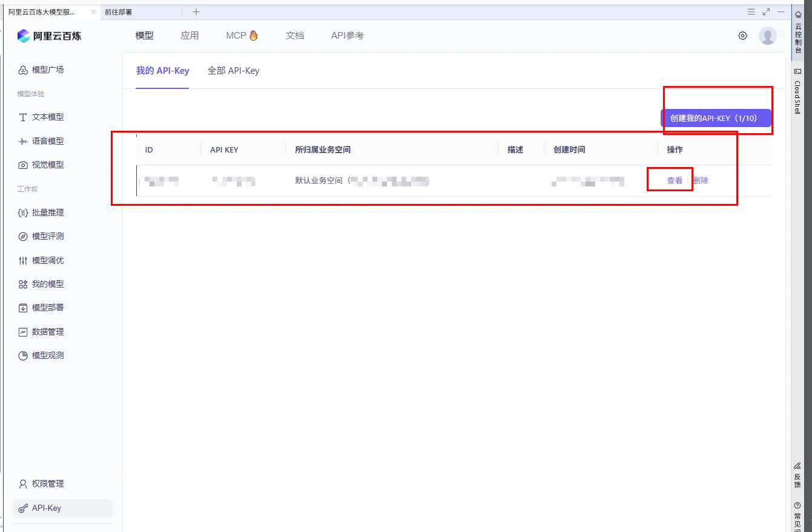Image resolution: width=812 pixels, height=532 pixels.
Task: Open 我的模型 in the sidebar
Action: coord(41,284)
